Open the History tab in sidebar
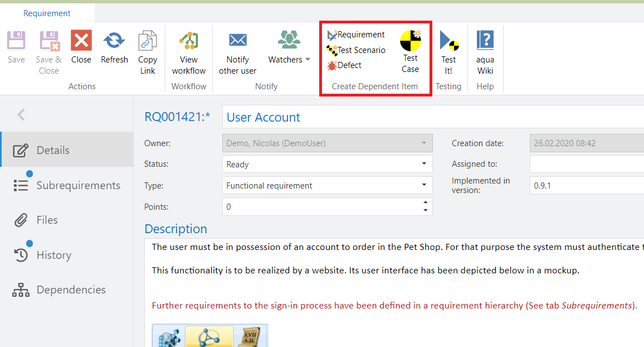This screenshot has width=644, height=347. (53, 255)
